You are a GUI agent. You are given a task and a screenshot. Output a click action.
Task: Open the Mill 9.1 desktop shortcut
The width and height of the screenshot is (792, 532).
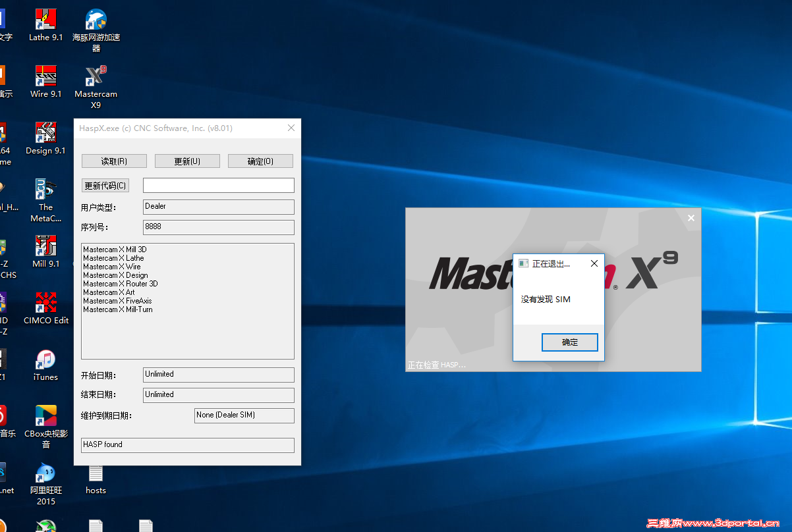[x=45, y=252]
